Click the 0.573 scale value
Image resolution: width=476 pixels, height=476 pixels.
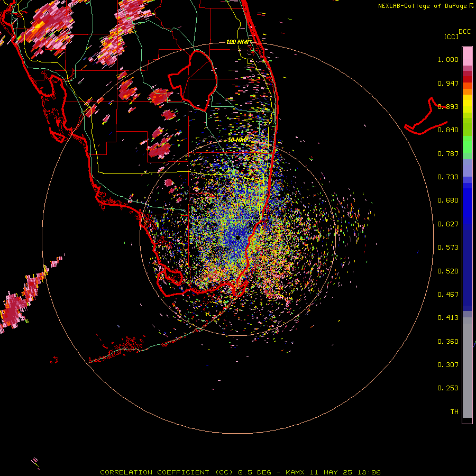[x=448, y=248]
